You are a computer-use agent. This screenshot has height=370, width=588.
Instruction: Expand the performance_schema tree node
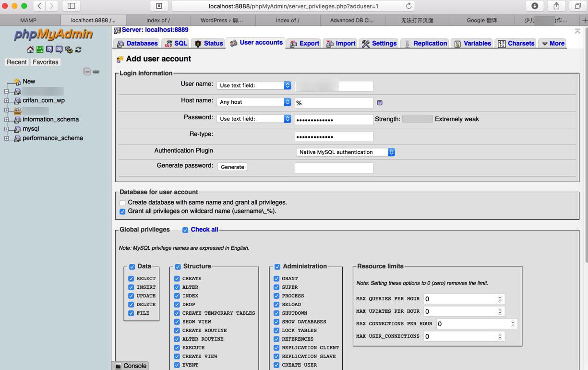click(7, 138)
